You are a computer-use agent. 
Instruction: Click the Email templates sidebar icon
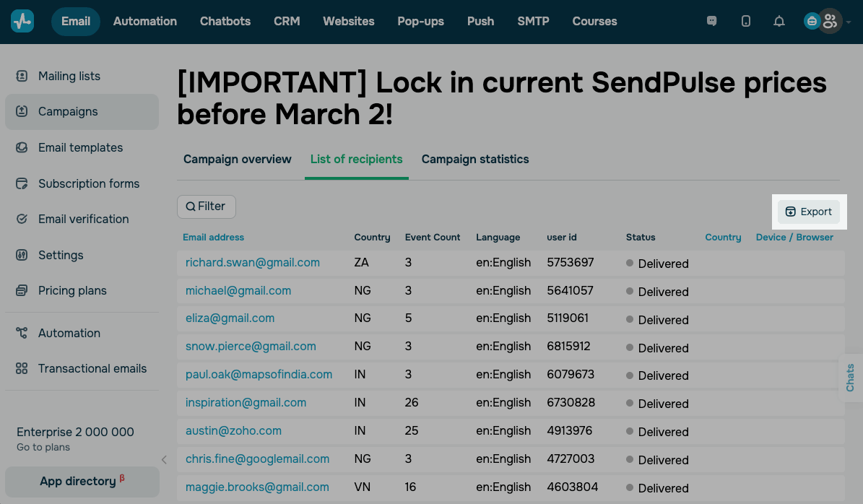[x=22, y=147]
